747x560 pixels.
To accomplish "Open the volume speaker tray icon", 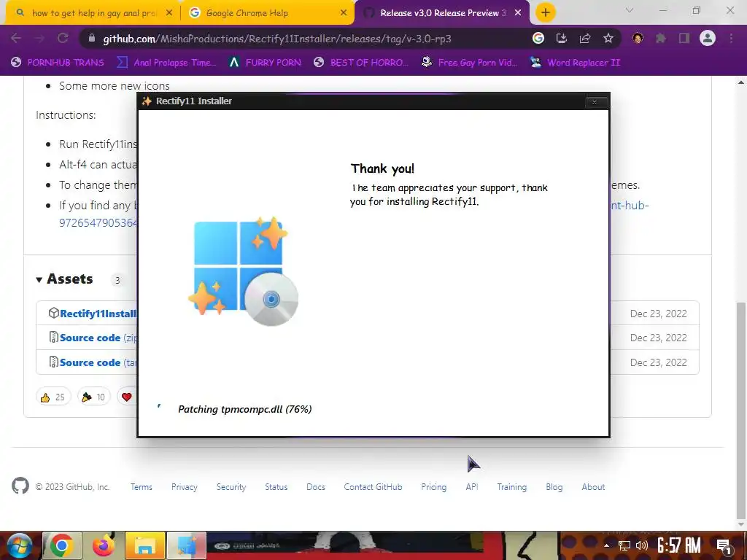I will tap(642, 545).
